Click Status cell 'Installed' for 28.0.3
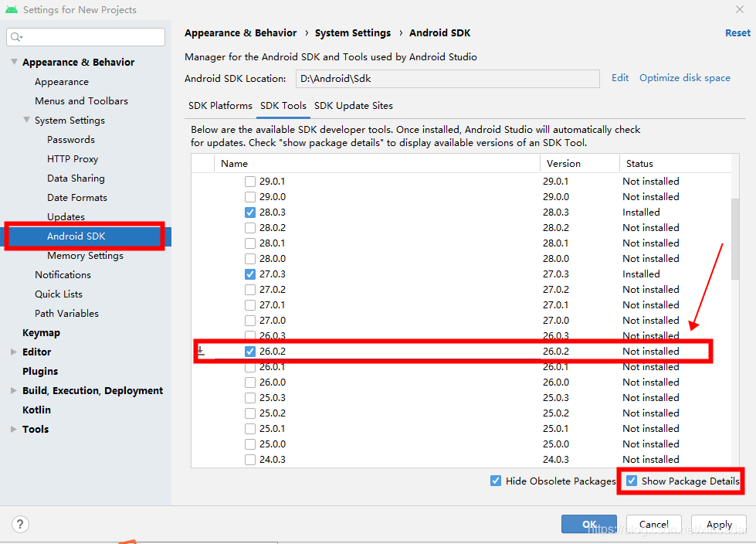Viewport: 756px width, 544px height. [641, 212]
